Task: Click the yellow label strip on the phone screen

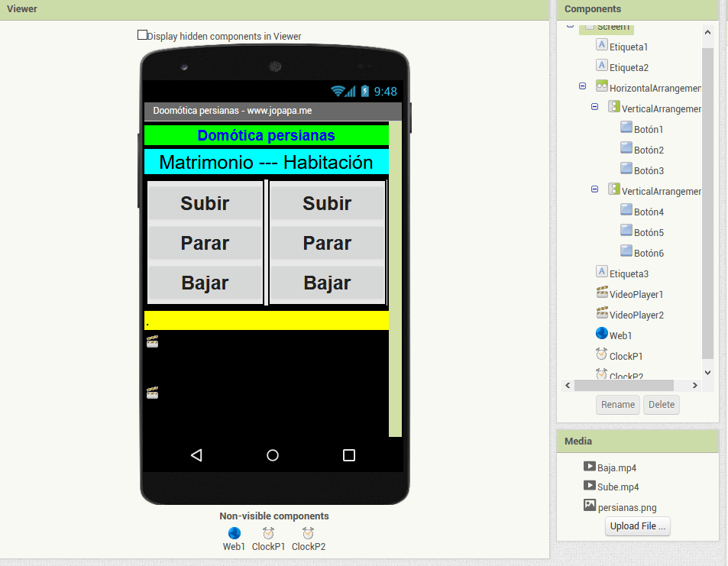Action: [266, 321]
